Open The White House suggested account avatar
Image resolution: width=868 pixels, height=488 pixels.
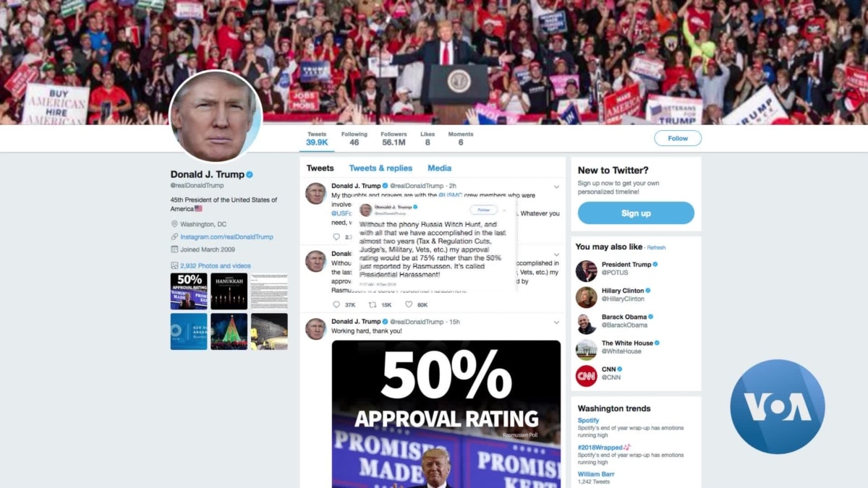[x=587, y=350]
